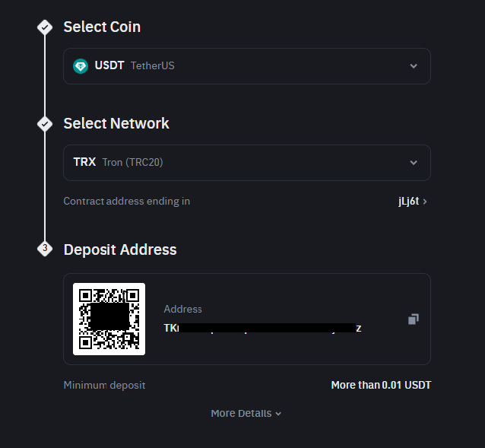Click the Tether USDT coin logo
Viewport: 485px width, 448px height.
(x=81, y=66)
